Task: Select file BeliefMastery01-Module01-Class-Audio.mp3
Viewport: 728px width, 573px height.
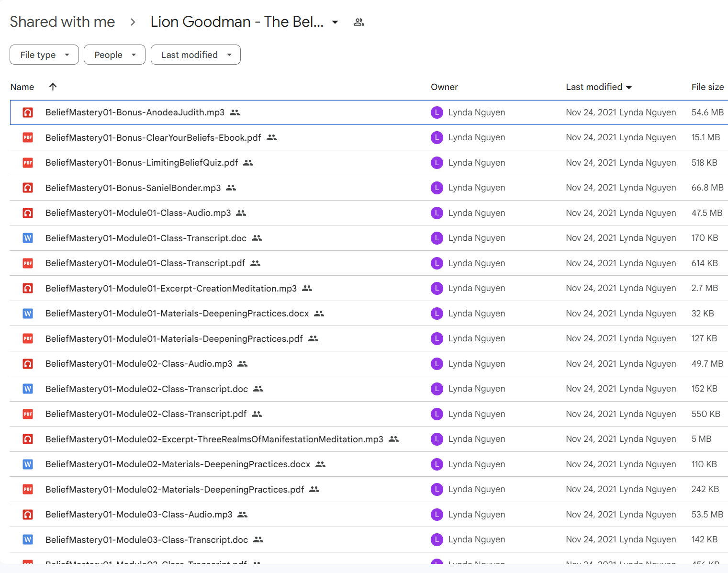Action: [x=138, y=213]
